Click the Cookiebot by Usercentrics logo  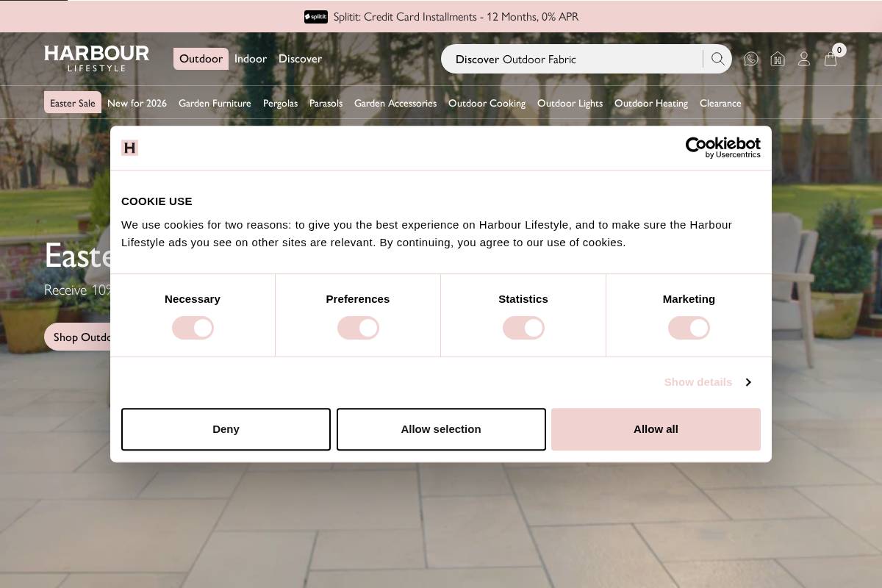[x=723, y=147]
